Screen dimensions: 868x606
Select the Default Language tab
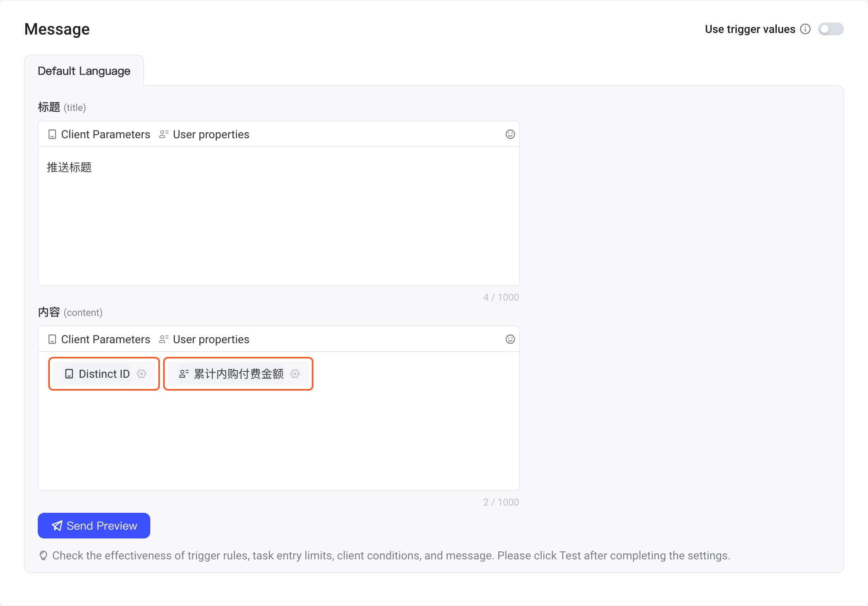click(x=84, y=71)
